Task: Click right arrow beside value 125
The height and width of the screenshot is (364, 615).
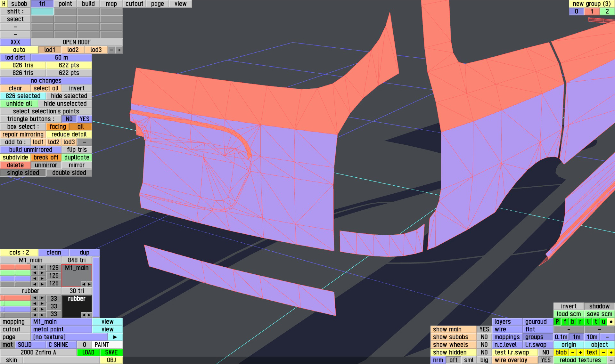Action: tap(42, 267)
